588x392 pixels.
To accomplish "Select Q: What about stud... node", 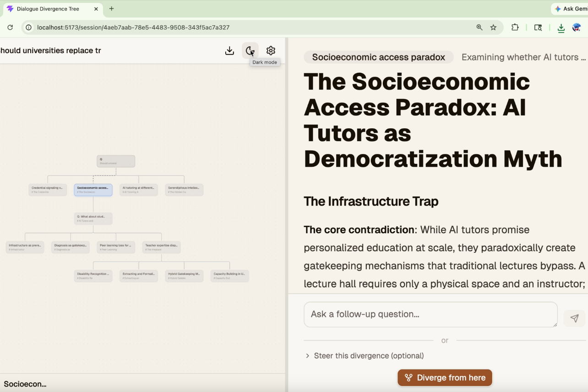I will point(93,218).
